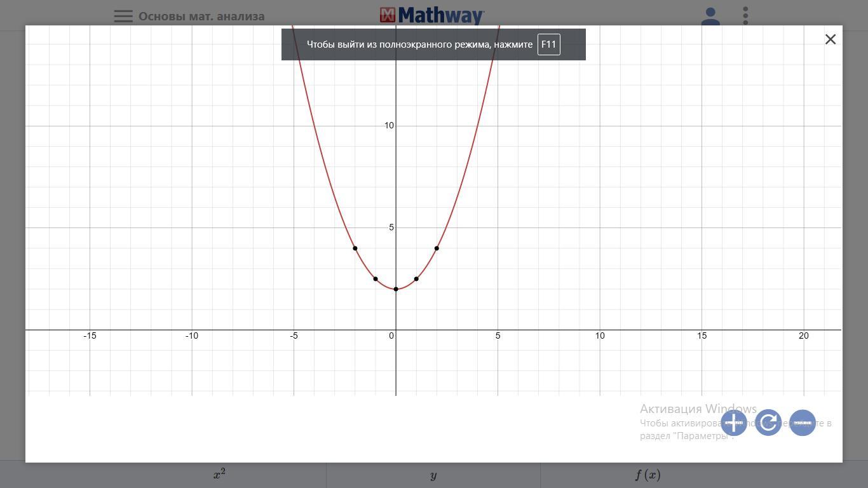Click the F11 key hint in banner

[548, 44]
